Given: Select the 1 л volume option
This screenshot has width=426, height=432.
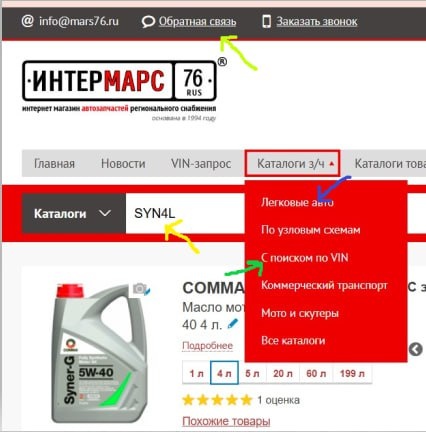Looking at the screenshot, I should pos(196,373).
